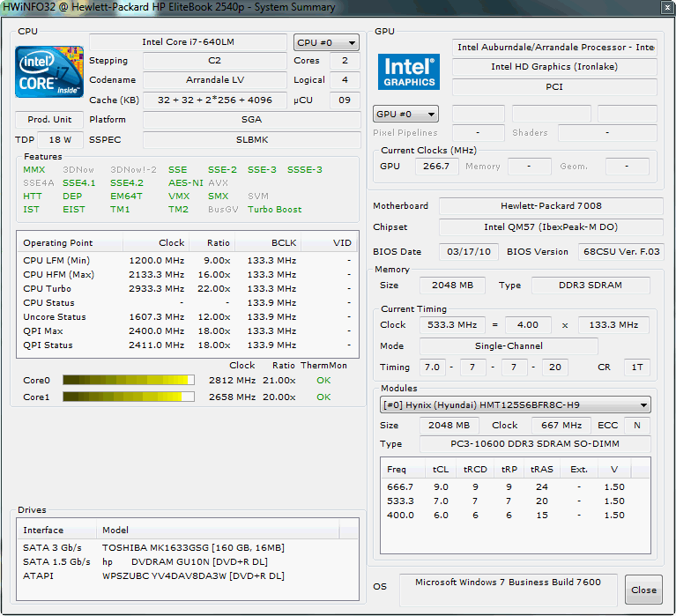
Task: Click the Hewlett-Packard 7008 motherboard field
Action: point(551,206)
